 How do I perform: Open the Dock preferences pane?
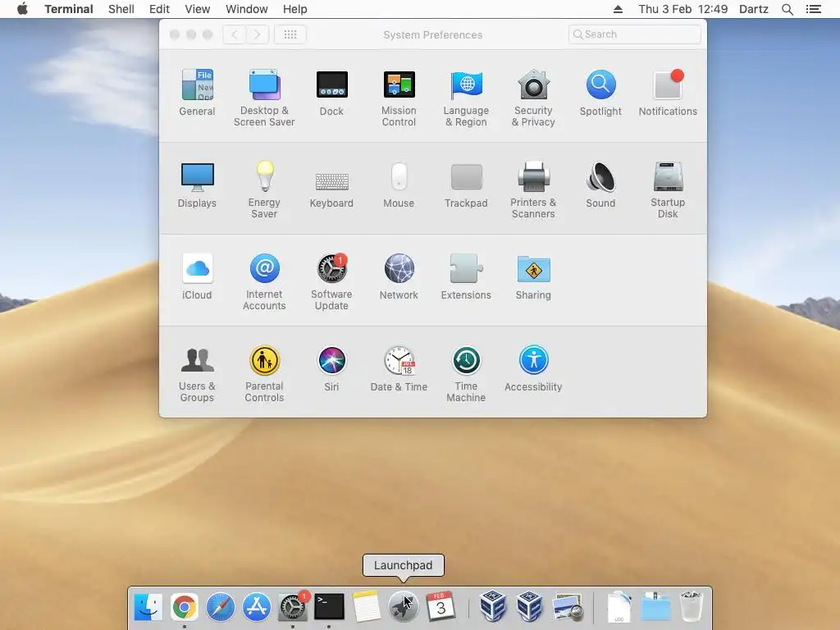pyautogui.click(x=331, y=93)
